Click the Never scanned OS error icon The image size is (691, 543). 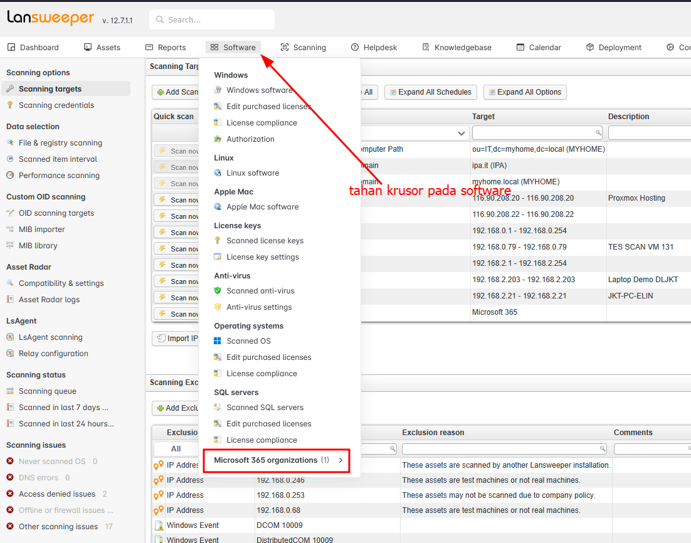[10, 461]
